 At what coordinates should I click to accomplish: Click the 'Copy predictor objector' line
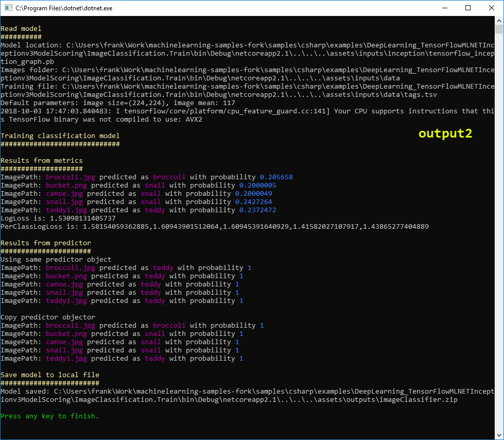[47, 317]
